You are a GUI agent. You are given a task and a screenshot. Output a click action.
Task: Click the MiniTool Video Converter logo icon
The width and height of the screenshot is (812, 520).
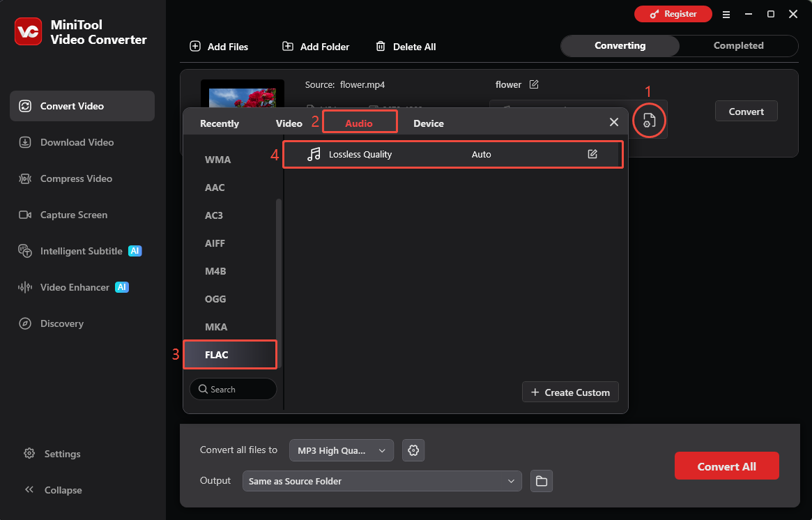[x=28, y=31]
